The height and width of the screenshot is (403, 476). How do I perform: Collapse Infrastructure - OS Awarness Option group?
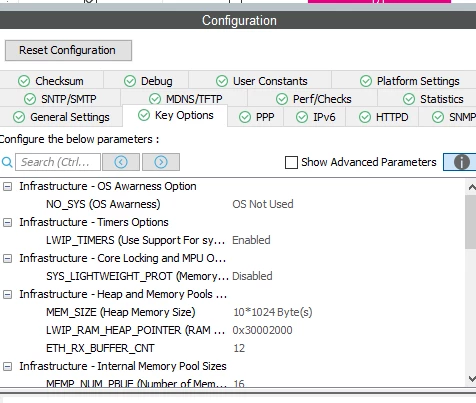[7, 186]
